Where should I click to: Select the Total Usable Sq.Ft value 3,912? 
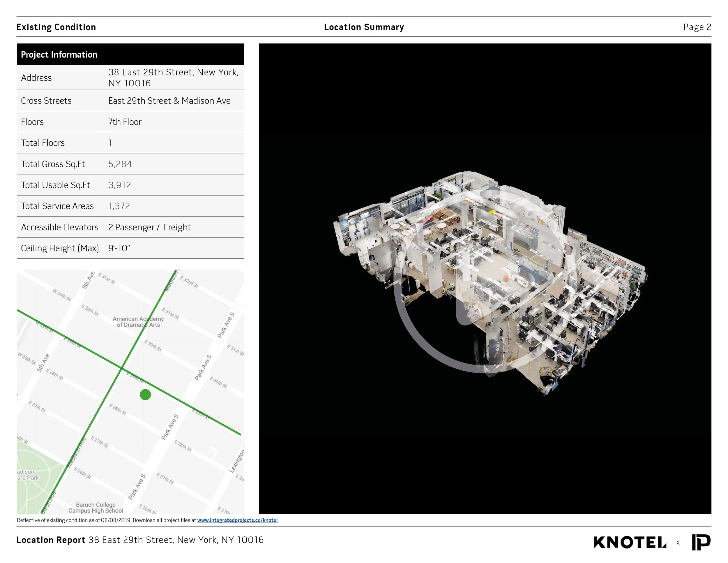(120, 185)
